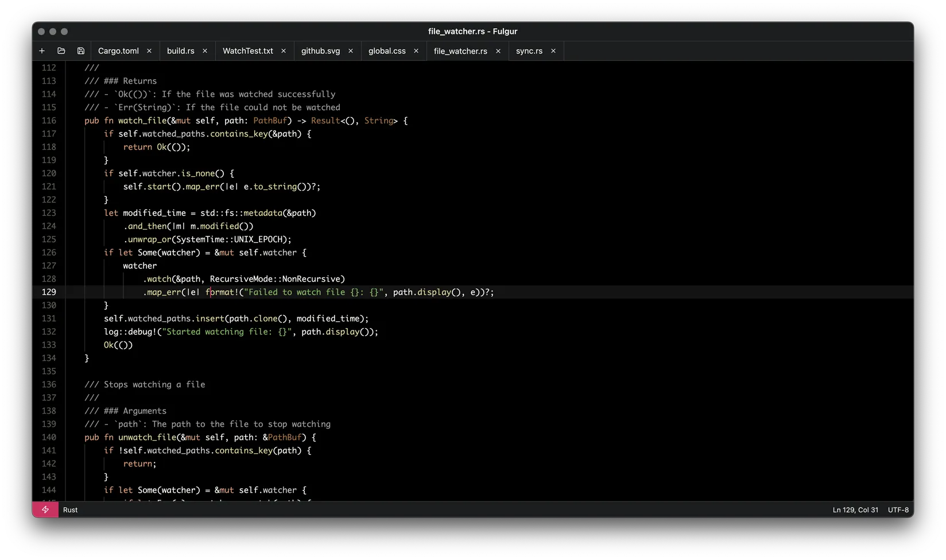
Task: Open the github.svg tab
Action: 320,51
